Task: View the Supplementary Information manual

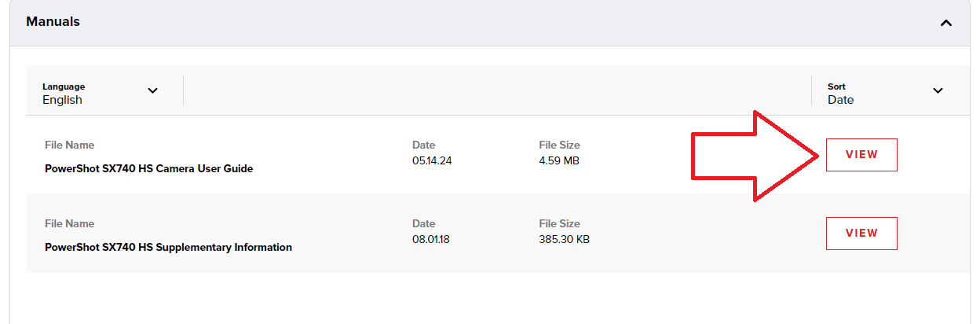Action: pos(861,233)
